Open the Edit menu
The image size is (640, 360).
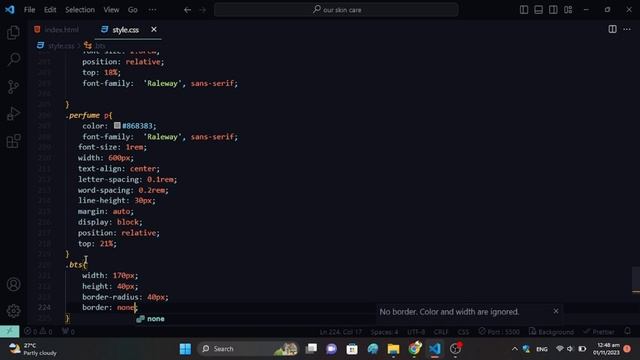(x=50, y=10)
